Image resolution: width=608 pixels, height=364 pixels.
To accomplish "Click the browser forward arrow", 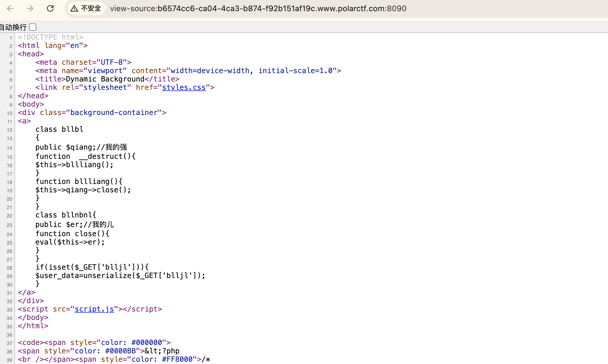I will click(30, 8).
